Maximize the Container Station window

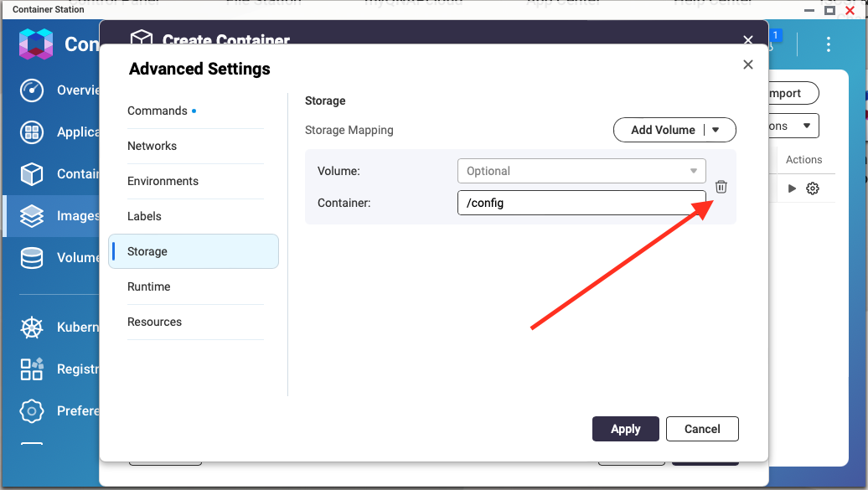click(x=829, y=10)
